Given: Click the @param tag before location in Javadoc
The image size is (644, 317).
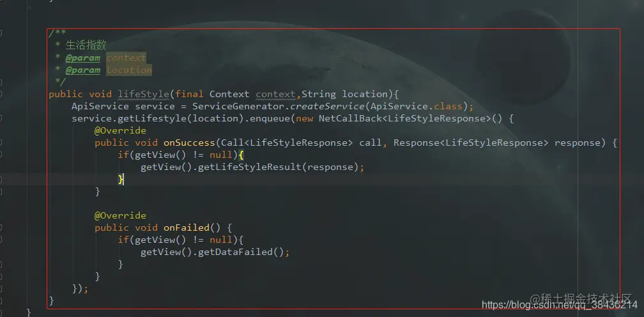Looking at the screenshot, I should 83,70.
